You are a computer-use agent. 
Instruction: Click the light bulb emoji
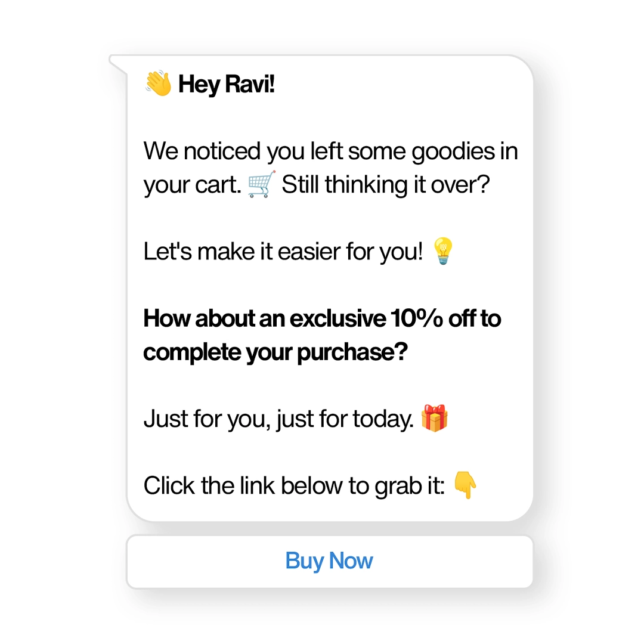point(441,250)
